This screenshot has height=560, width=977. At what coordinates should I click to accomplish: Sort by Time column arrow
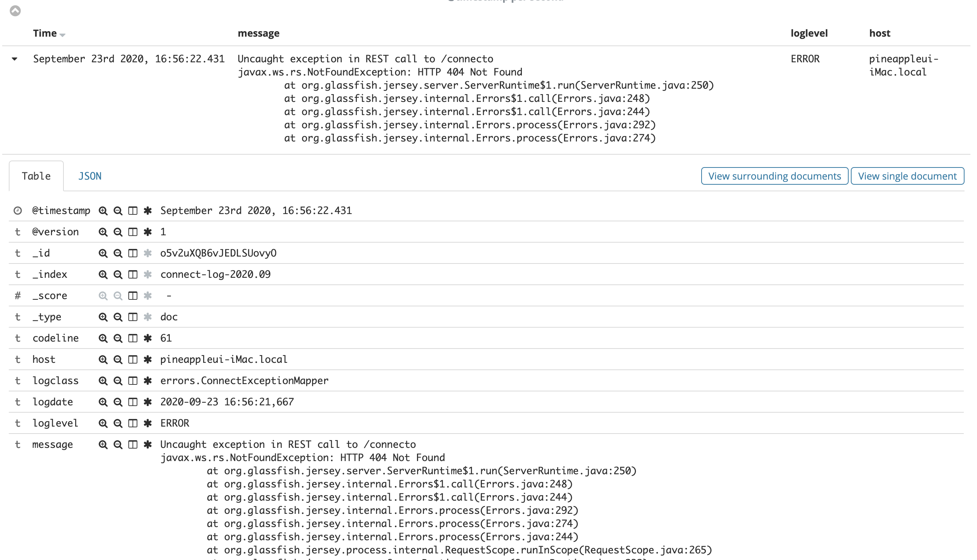[x=63, y=35]
